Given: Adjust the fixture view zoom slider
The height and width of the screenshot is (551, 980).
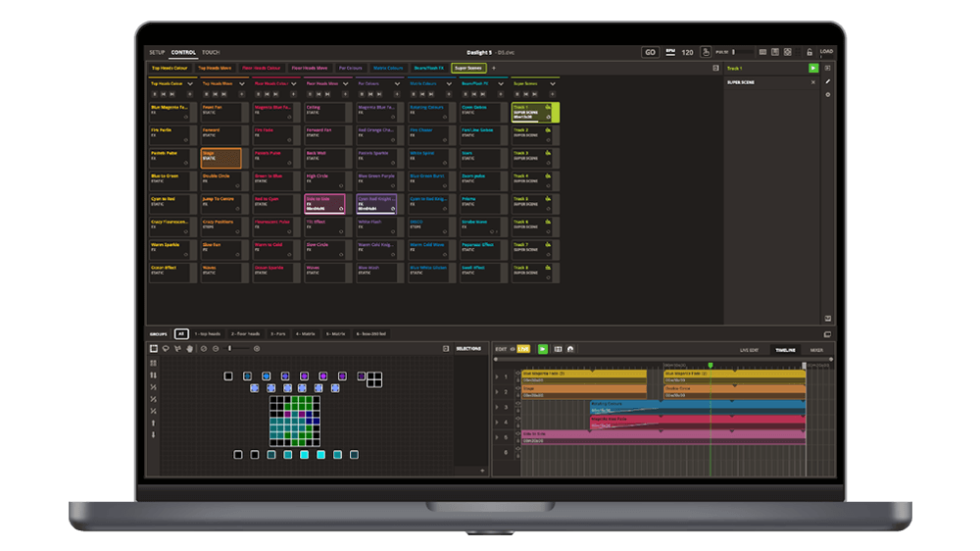Looking at the screenshot, I should tap(231, 348).
